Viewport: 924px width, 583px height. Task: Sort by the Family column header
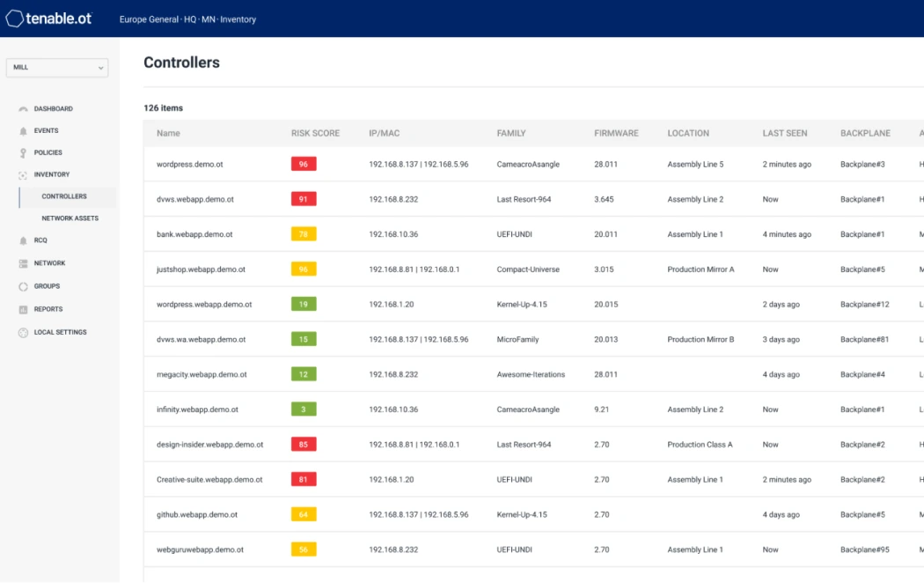point(511,133)
